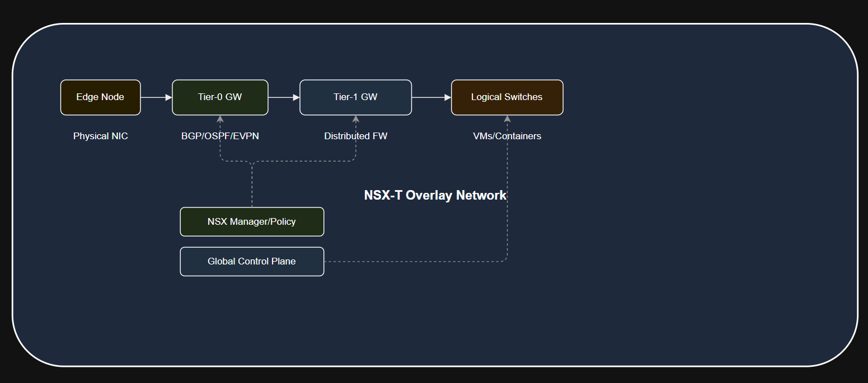Click the Tier-0 GW node
Image resolution: width=868 pixels, height=383 pixels.
pyautogui.click(x=220, y=97)
